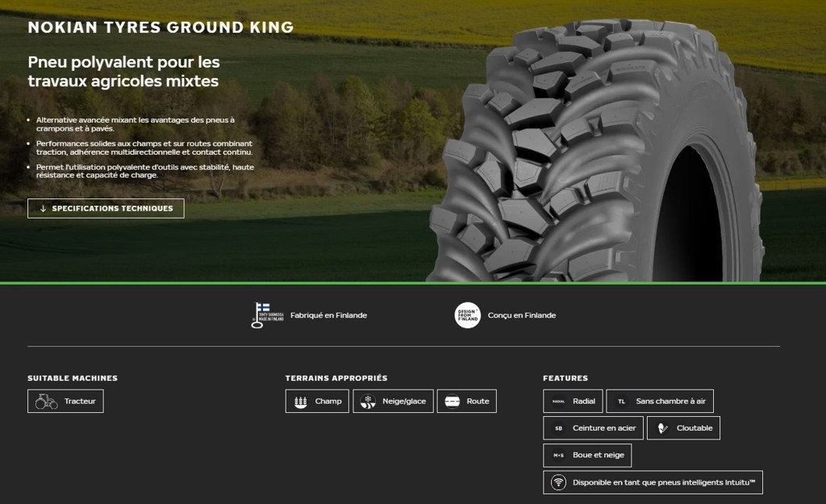Click the Neige/glace snowflake icon

click(368, 402)
